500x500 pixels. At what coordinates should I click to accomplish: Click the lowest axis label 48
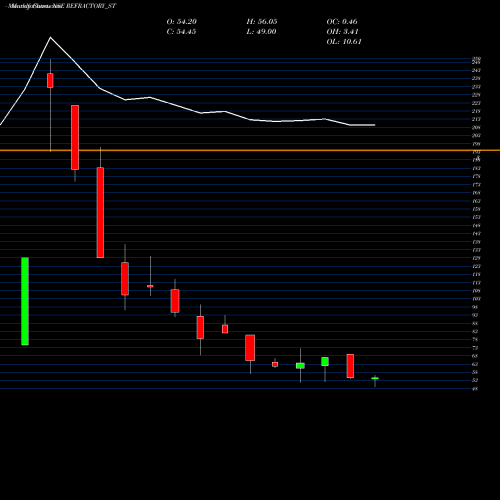click(475, 389)
